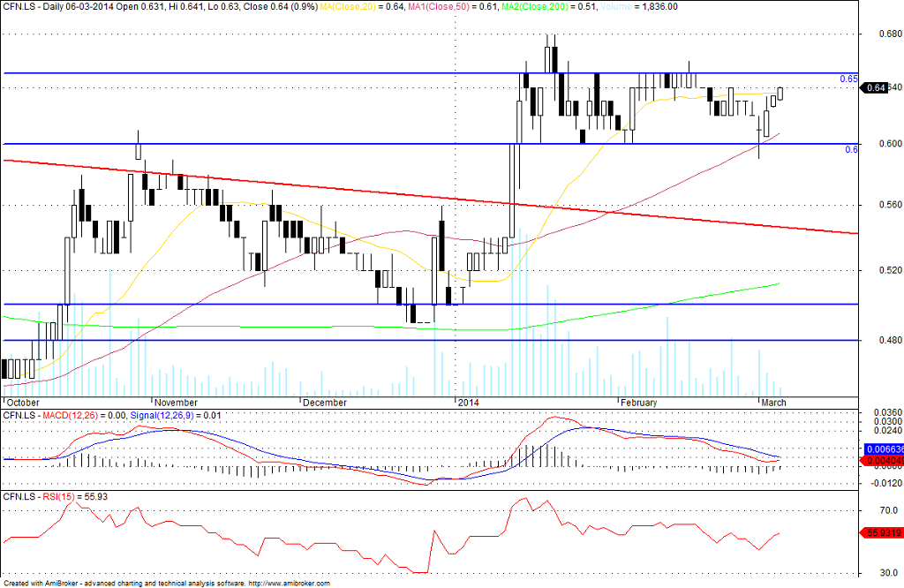Click the blue 0.65 resistance line label

pyautogui.click(x=848, y=79)
